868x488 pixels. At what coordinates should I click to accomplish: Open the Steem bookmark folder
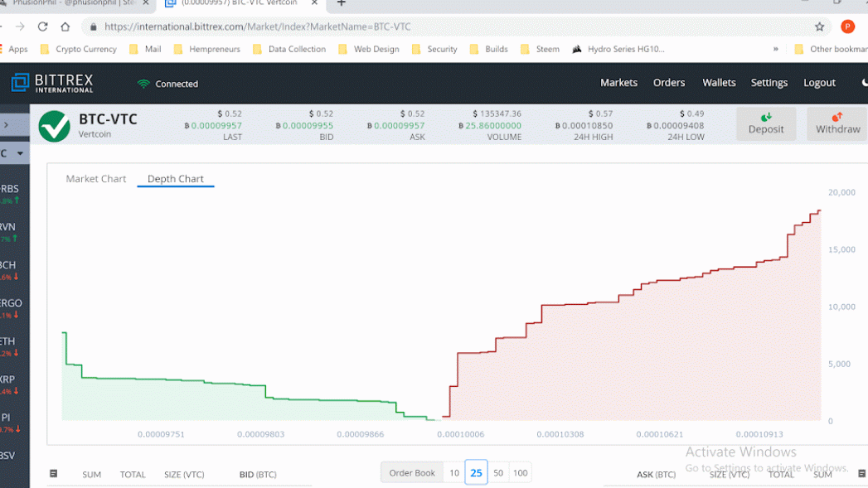click(x=541, y=49)
